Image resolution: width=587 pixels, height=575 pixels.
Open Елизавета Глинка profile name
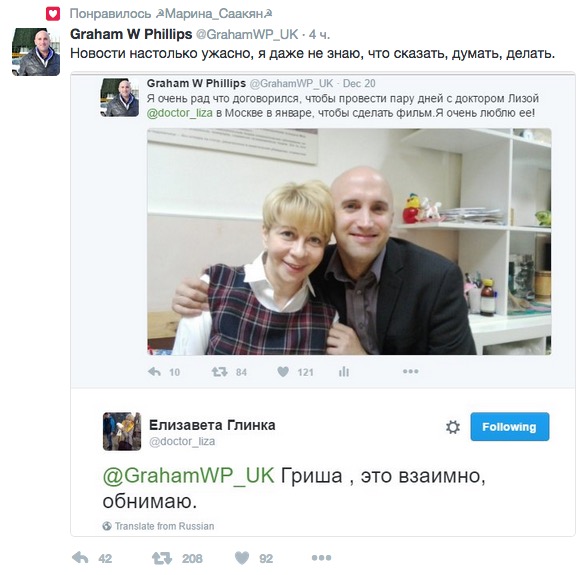pyautogui.click(x=212, y=425)
